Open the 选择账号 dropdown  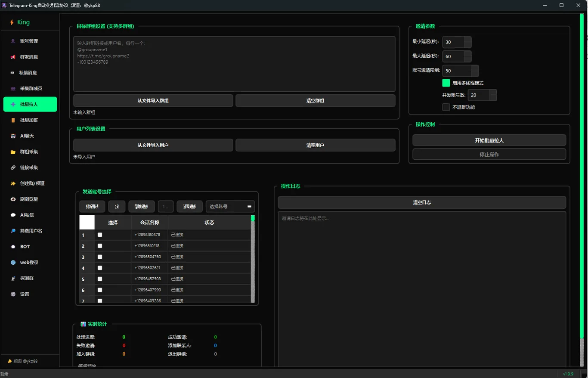pyautogui.click(x=230, y=207)
